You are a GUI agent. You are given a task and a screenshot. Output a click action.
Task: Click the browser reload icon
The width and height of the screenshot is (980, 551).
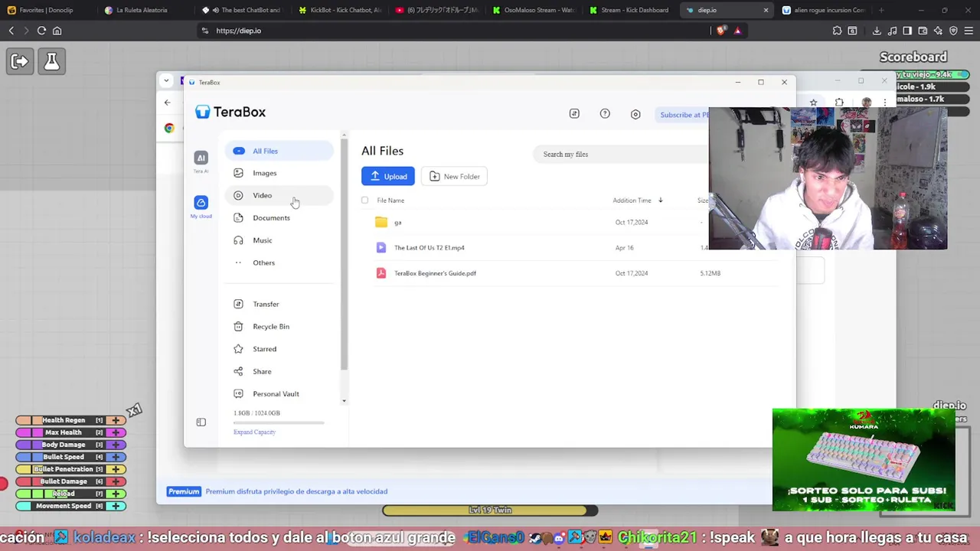(x=41, y=31)
